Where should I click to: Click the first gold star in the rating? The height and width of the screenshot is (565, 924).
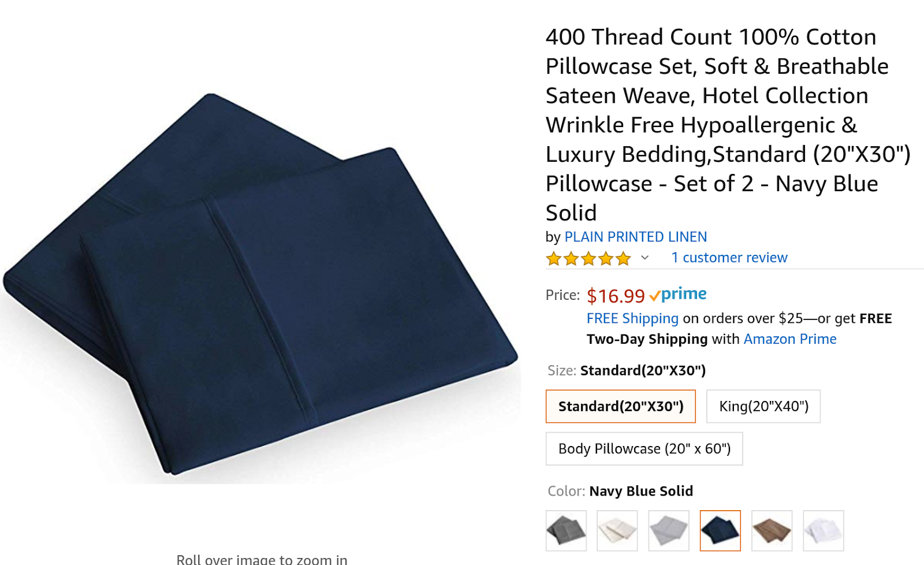tap(554, 258)
